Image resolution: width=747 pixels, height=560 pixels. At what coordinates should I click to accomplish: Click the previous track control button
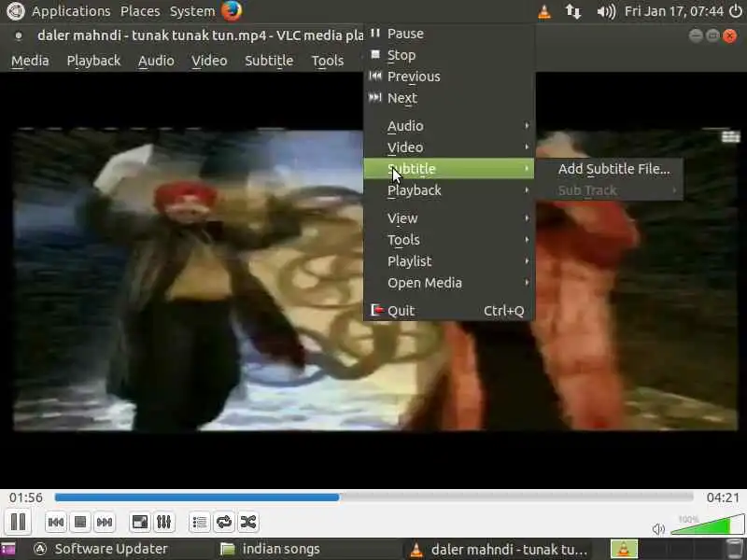tap(56, 523)
